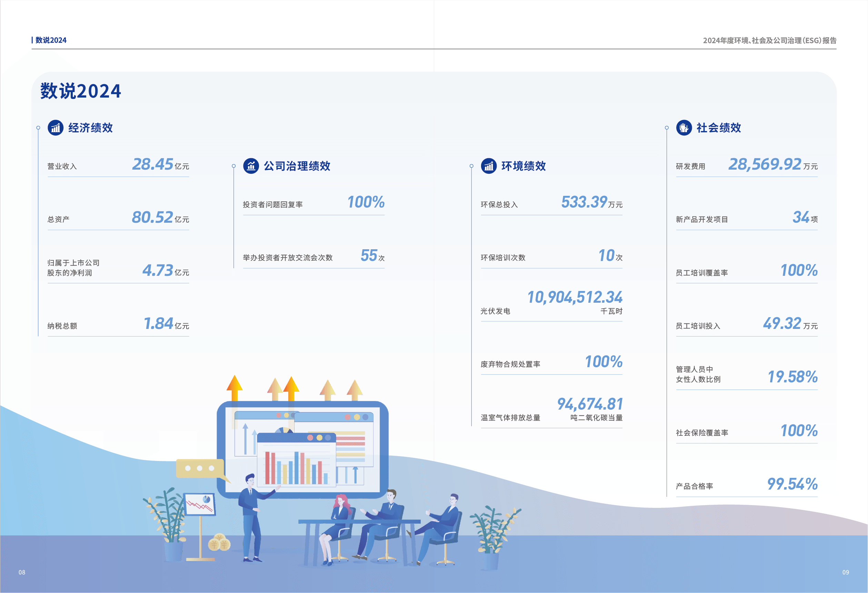The width and height of the screenshot is (868, 593).
Task: Click the 经济绩效 bar chart icon
Action: (x=55, y=128)
